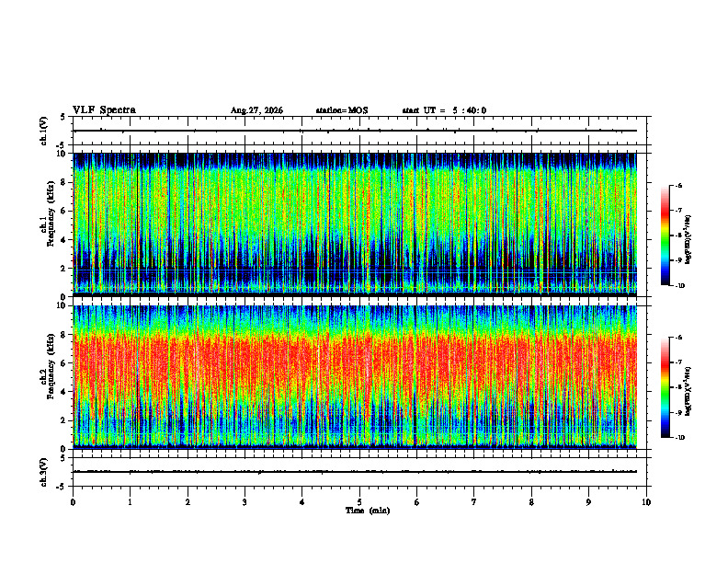This screenshot has height=563, width=728.
Task: Click the 5 minute tick label on time axis
Action: point(359,502)
